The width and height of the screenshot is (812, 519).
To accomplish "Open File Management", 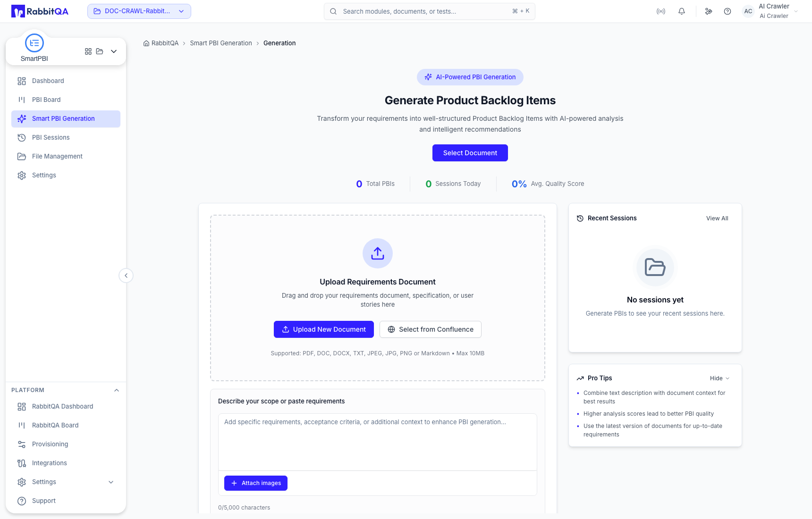I will click(x=66, y=157).
